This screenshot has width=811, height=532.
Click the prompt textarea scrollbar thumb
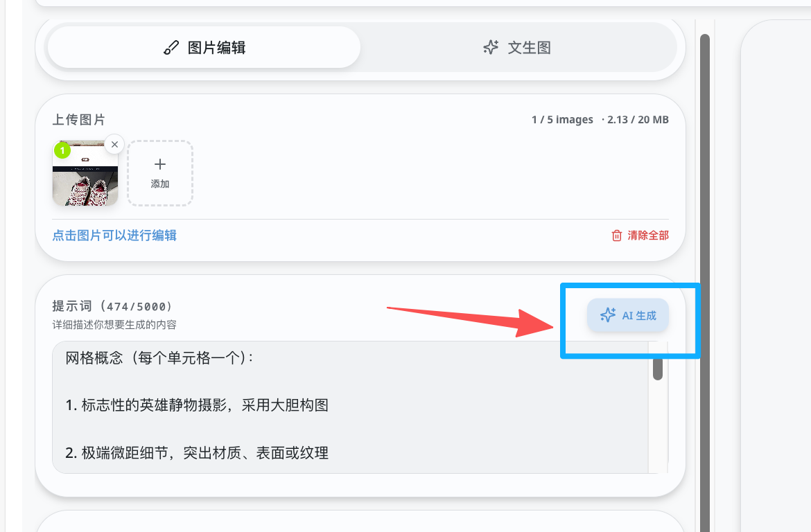[658, 366]
